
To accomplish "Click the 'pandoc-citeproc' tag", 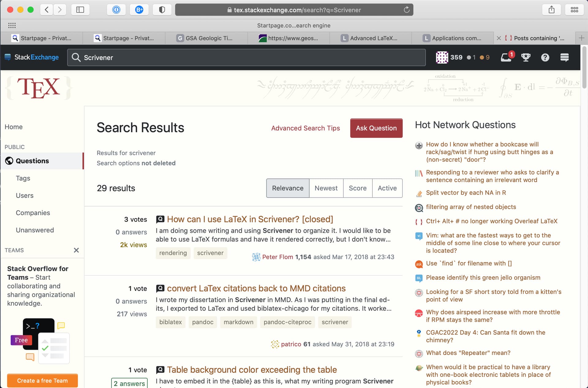I will click(287, 322).
